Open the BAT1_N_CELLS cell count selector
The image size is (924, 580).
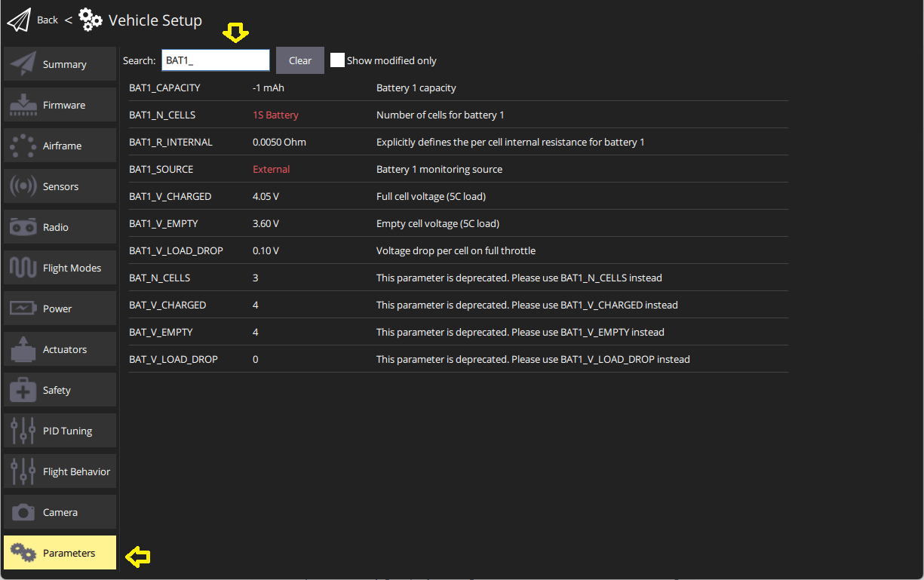click(x=275, y=115)
